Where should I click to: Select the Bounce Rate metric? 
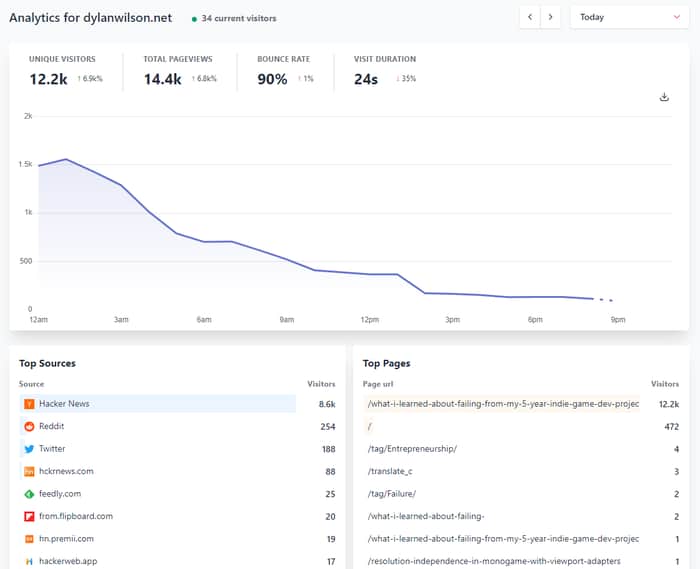(x=286, y=71)
